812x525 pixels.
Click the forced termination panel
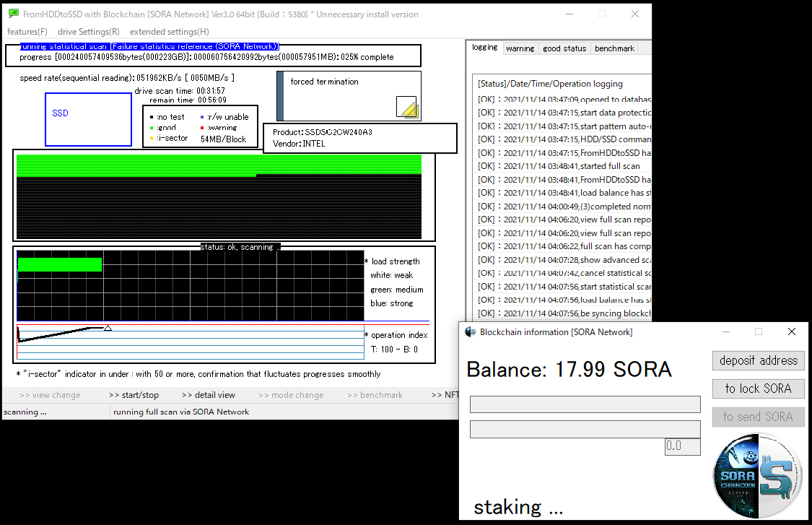coord(349,96)
